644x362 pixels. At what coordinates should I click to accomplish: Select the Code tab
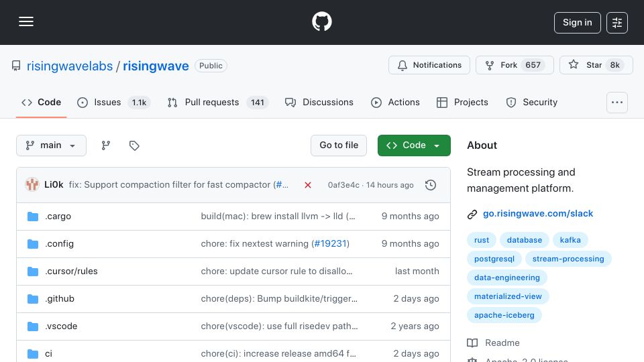point(41,102)
